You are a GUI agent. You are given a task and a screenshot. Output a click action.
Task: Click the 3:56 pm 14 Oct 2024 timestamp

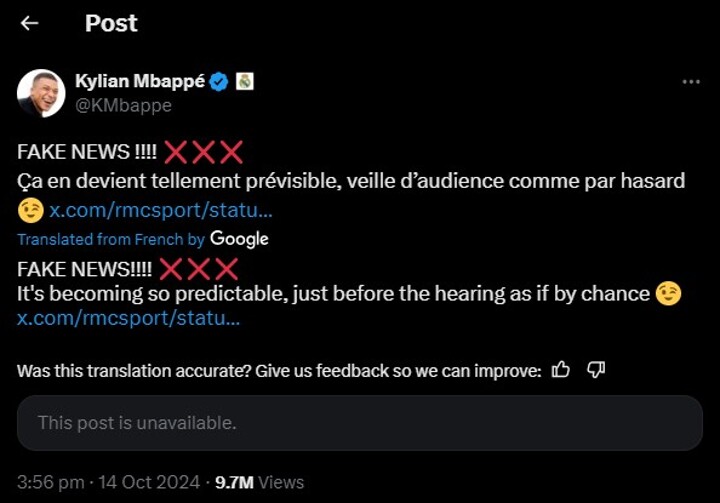tap(108, 481)
